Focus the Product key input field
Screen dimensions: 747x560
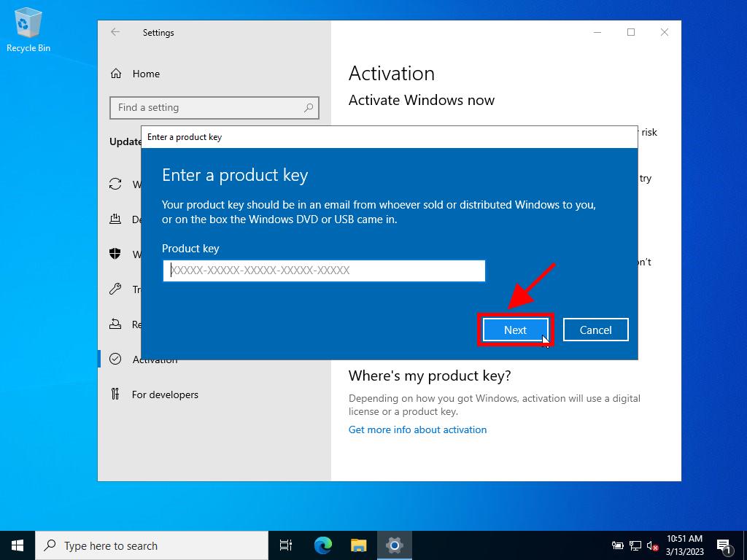click(324, 271)
